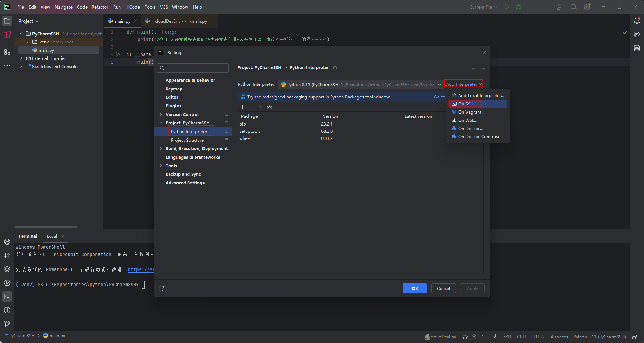Toggle early-release versions with the eye icon
Screen dimensions: 644x343
[x=270, y=107]
